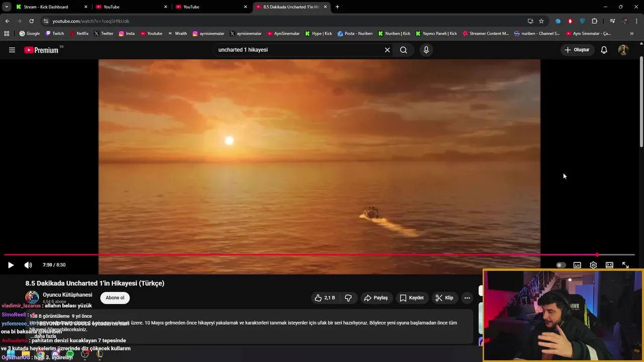
Task: Open Chrome three-dot menu
Action: click(637, 21)
